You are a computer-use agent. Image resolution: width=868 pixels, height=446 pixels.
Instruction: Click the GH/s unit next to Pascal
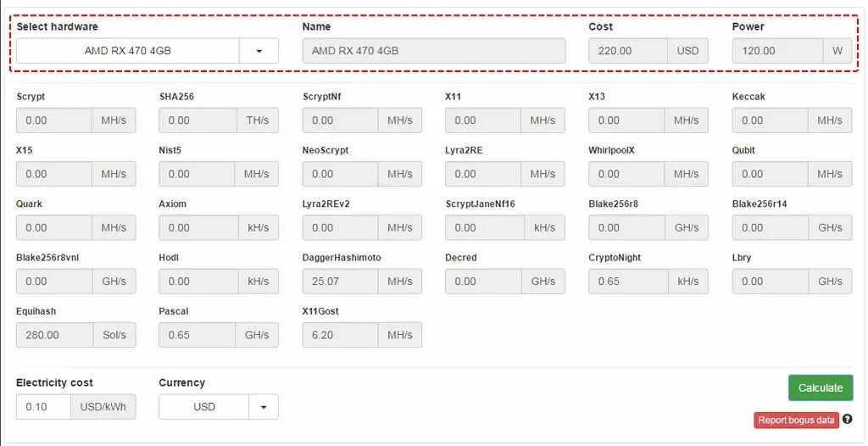click(258, 335)
